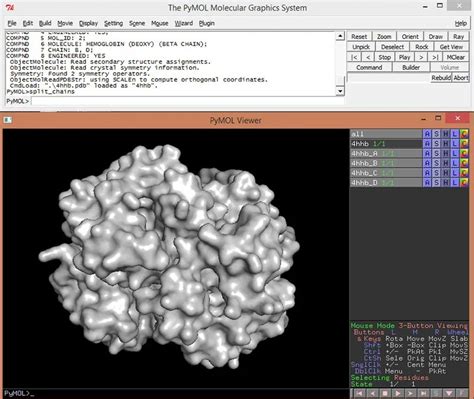
Task: Rewind to first frame in viewer playback bar
Action: click(x=359, y=394)
